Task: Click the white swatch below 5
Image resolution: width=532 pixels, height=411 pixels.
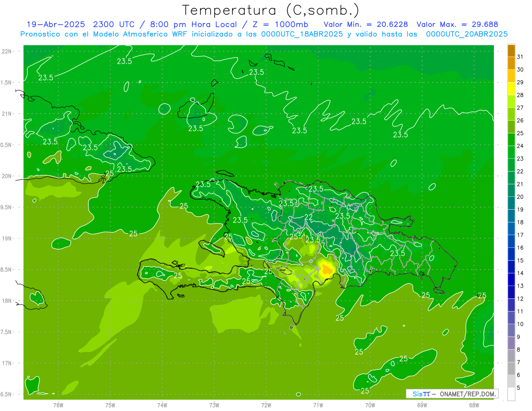Action: pyautogui.click(x=511, y=394)
